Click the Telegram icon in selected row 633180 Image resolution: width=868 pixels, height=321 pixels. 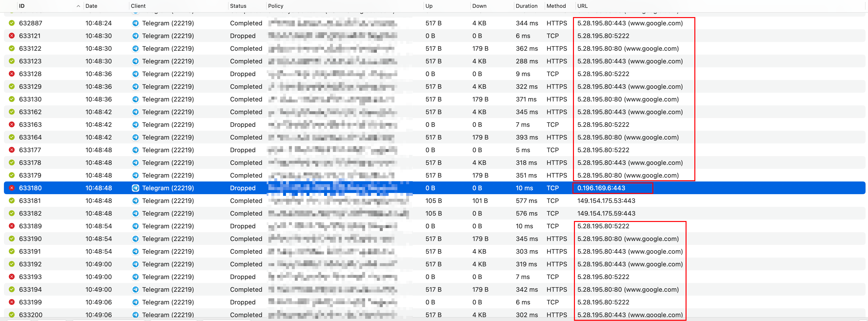[136, 188]
